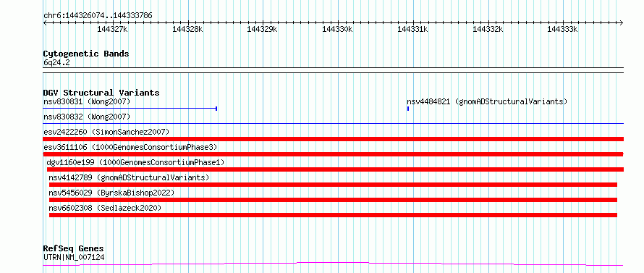Click the 144328k ruler tick label
Image resolution: width=644 pixels, height=273 pixels.
click(187, 29)
